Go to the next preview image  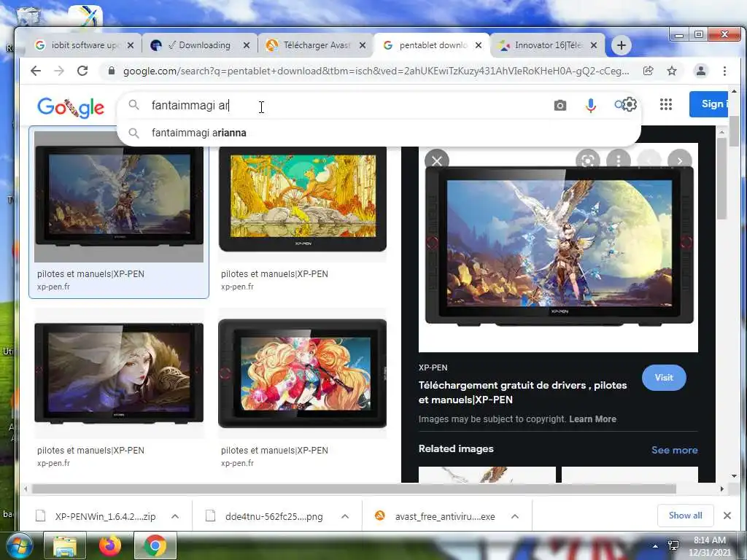pyautogui.click(x=680, y=161)
